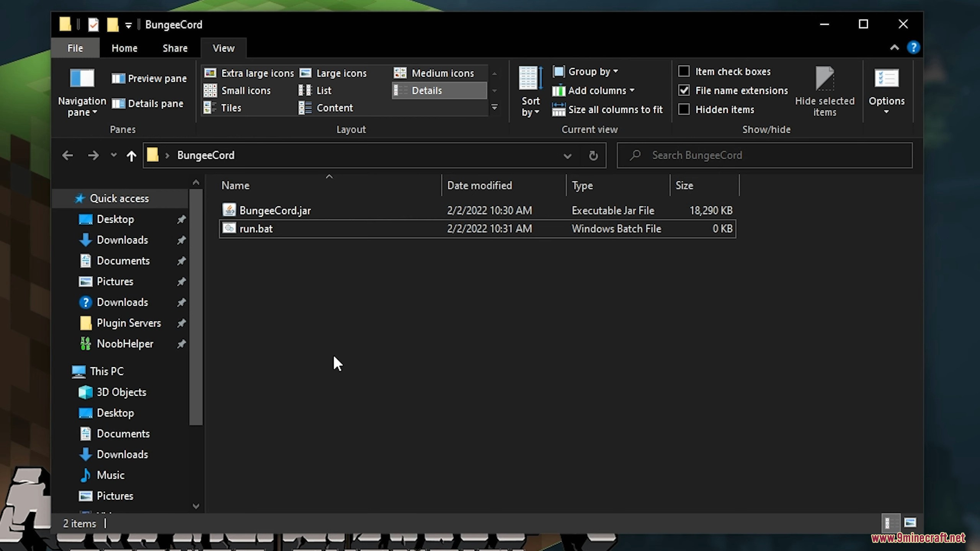This screenshot has width=980, height=551.
Task: Switch to List view layout
Action: (x=324, y=90)
